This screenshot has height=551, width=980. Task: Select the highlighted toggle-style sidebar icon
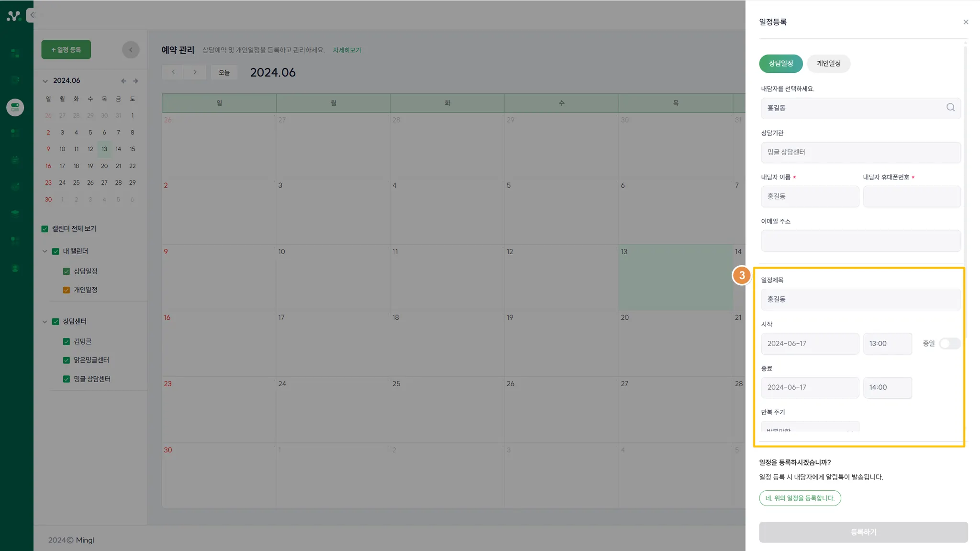(x=15, y=107)
